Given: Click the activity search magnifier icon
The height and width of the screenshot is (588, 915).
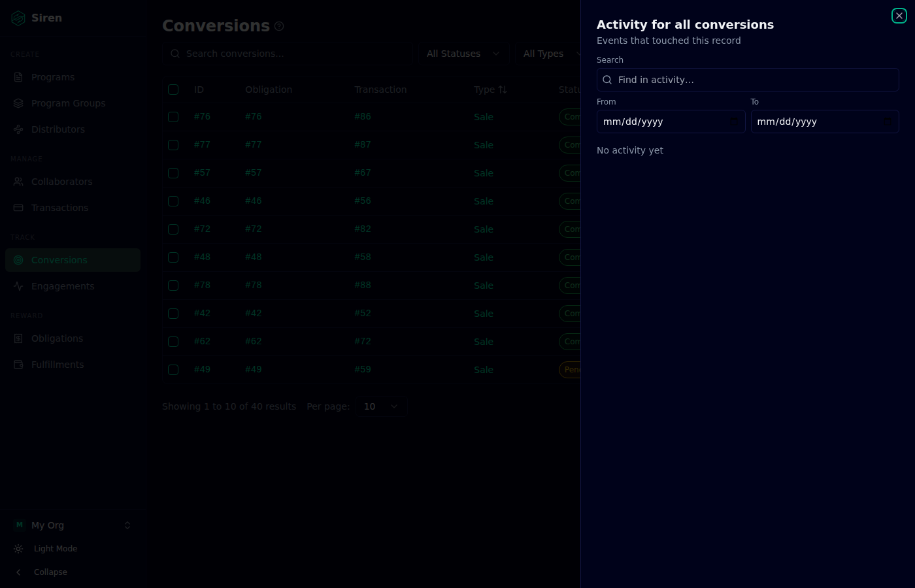Looking at the screenshot, I should coord(607,80).
